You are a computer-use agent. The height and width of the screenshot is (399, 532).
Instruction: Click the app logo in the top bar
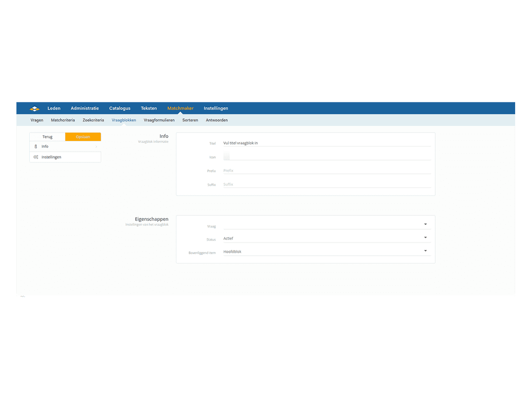35,109
